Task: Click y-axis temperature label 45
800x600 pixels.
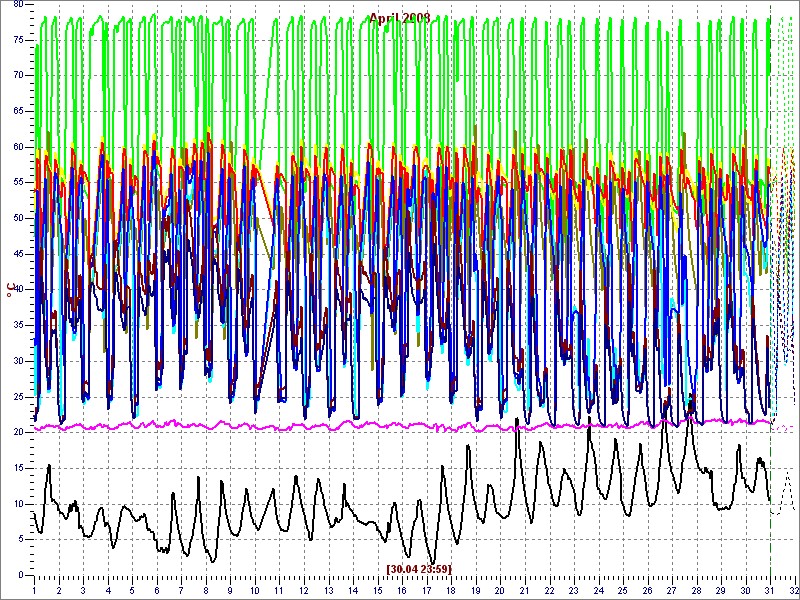Action: [18, 254]
